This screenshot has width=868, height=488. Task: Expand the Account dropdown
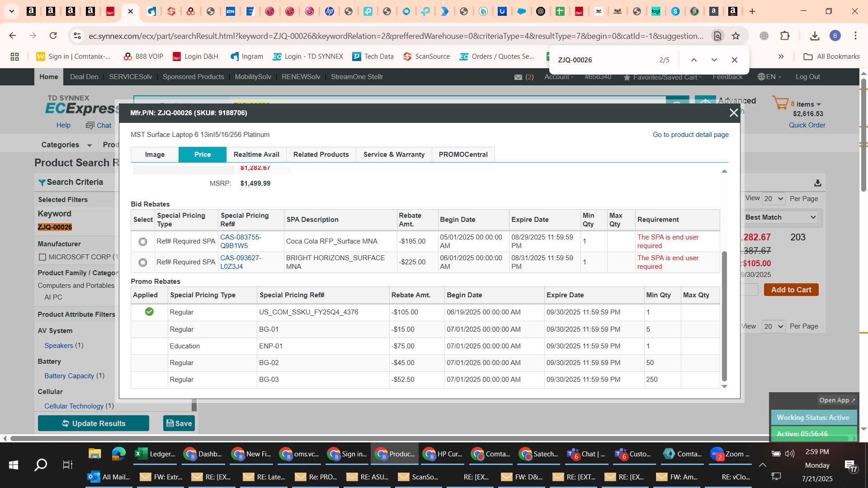[x=559, y=77]
